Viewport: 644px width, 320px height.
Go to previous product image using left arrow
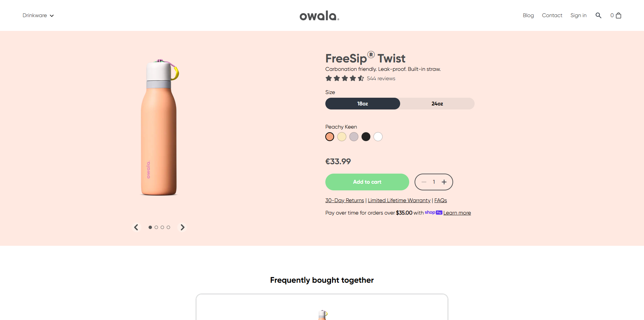(136, 227)
